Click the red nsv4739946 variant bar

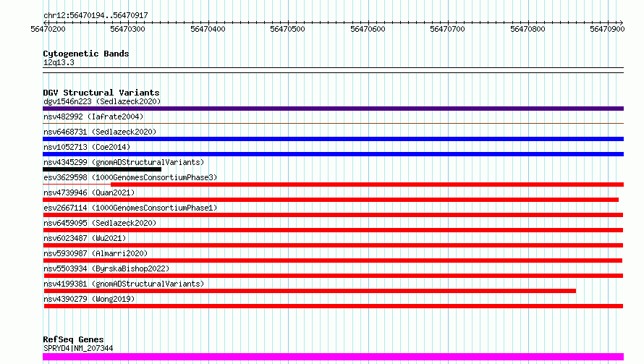tap(331, 200)
